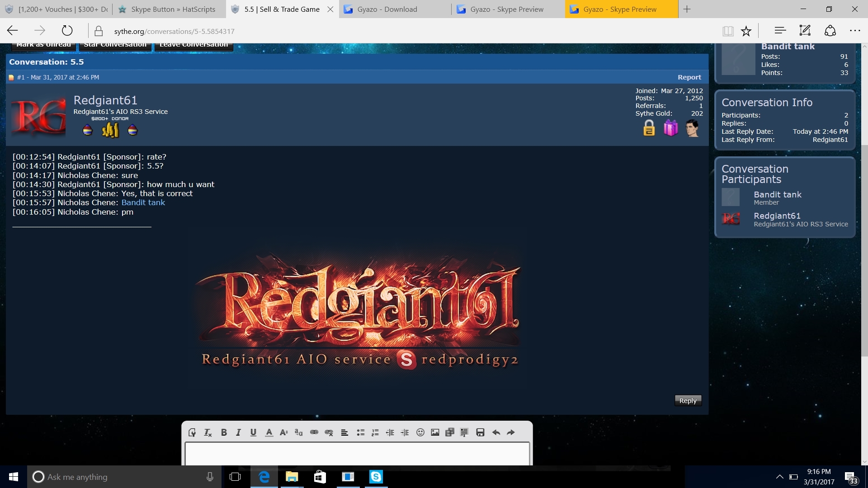Insert a link with chain icon
This screenshot has height=488, width=868.
click(314, 432)
